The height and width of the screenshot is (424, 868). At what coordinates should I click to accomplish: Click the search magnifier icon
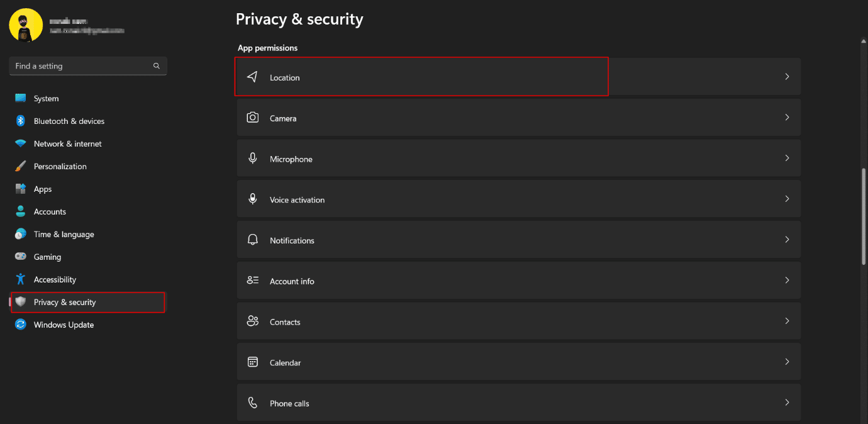coord(157,66)
